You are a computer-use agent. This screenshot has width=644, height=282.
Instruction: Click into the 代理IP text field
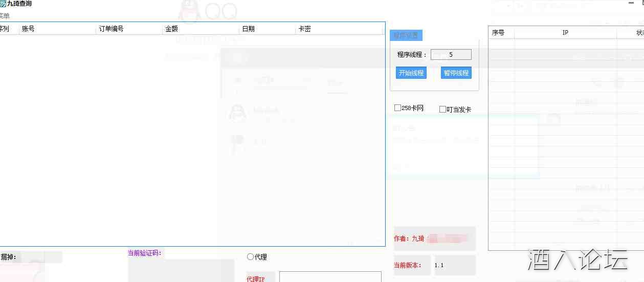(x=330, y=277)
